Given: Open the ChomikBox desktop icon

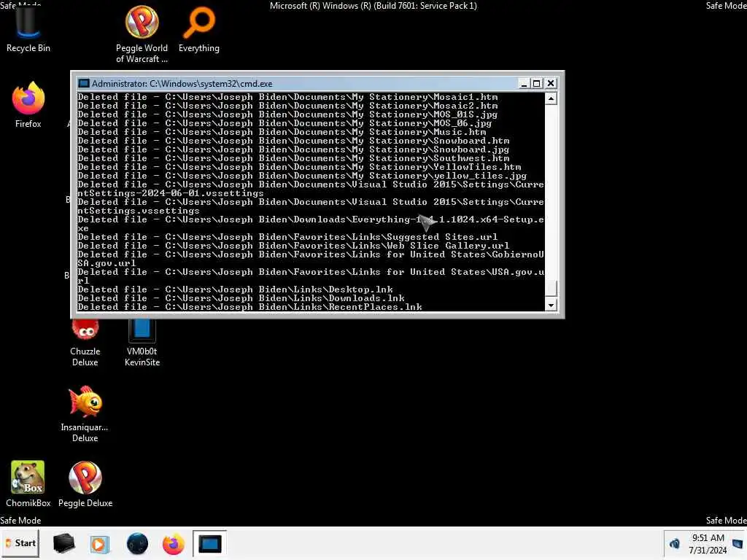Looking at the screenshot, I should coord(28,484).
